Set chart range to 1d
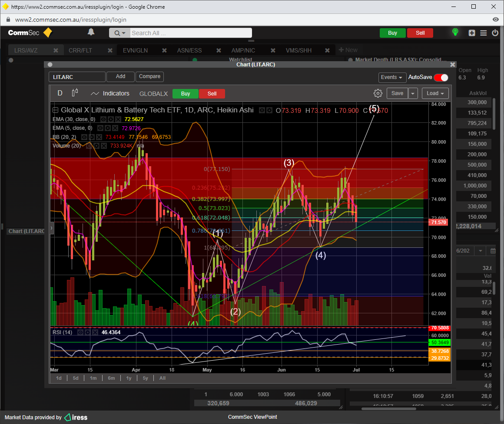504x424 pixels. [59, 378]
